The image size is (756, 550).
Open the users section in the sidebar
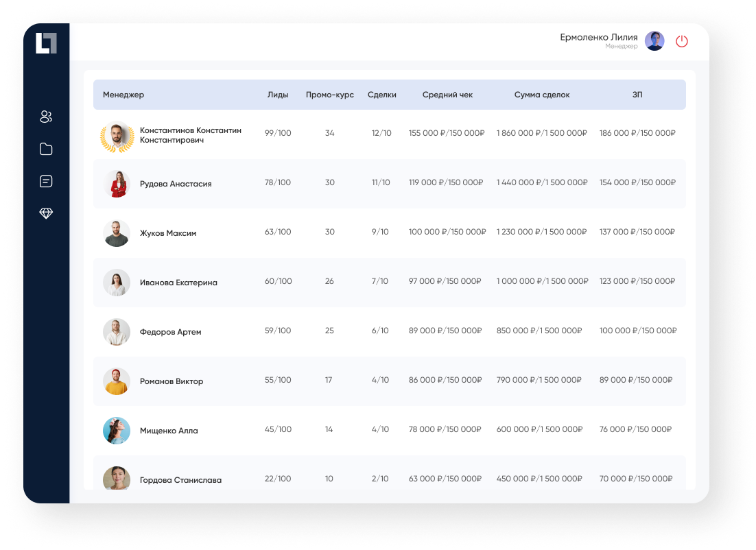tap(46, 117)
